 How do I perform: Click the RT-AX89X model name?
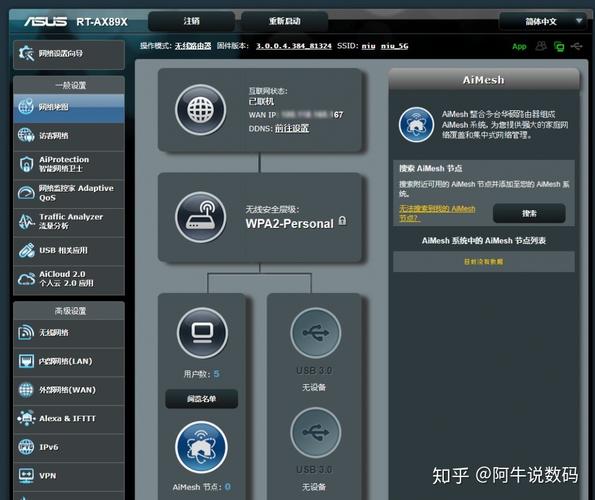102,22
